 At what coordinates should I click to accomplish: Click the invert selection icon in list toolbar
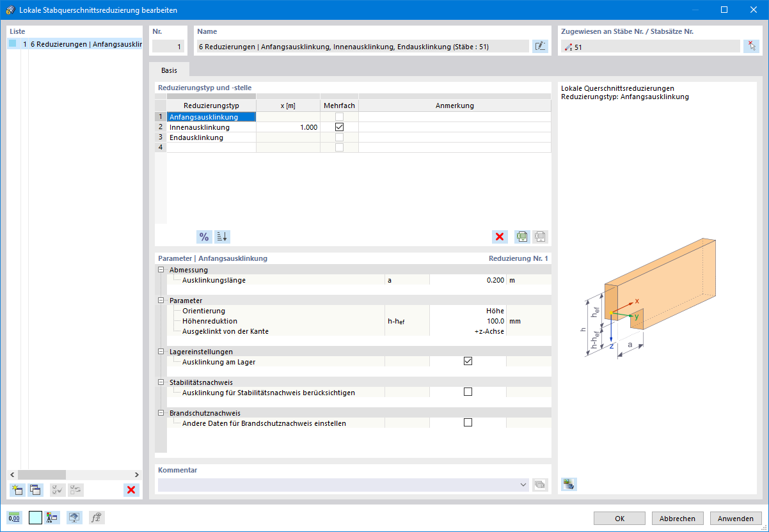[75, 490]
